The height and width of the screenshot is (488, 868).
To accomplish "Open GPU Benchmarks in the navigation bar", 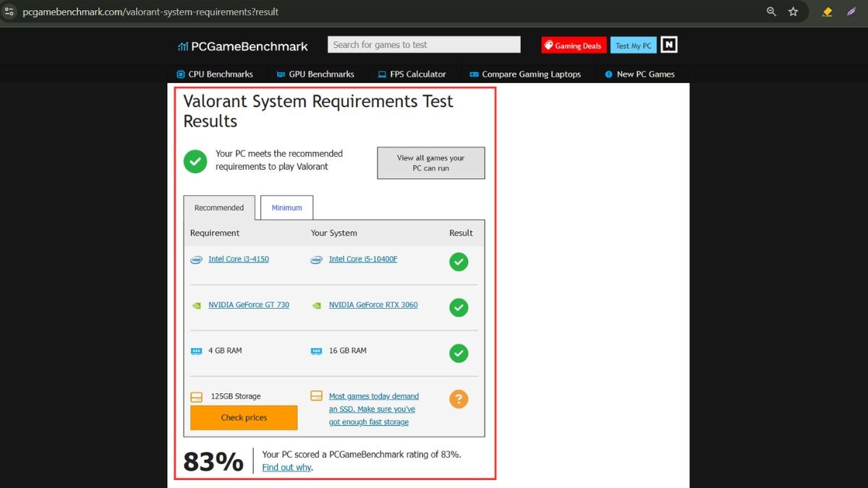I will pos(315,74).
